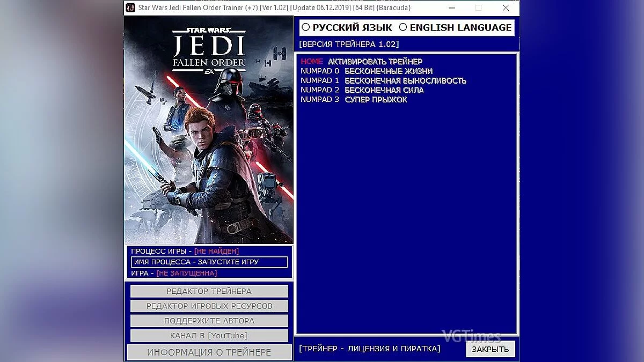Open the КАНАЛ В [YouTube] link
644x362 pixels.
[x=209, y=335]
